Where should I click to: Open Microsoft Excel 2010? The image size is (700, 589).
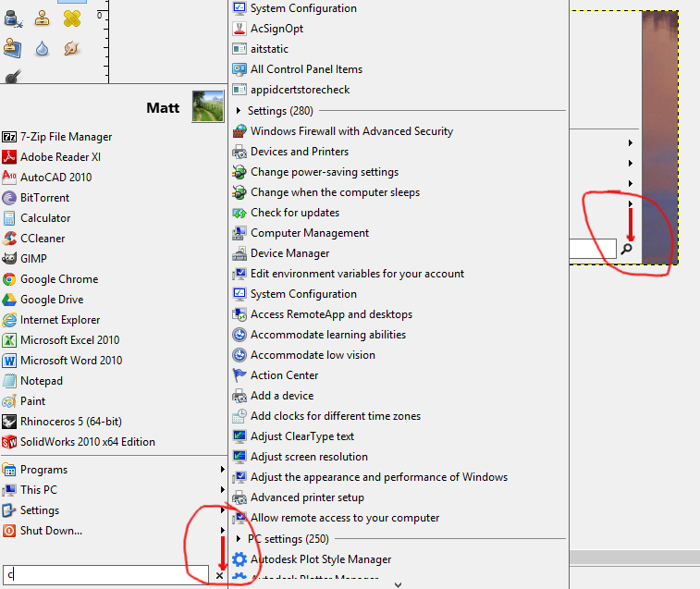(x=69, y=340)
